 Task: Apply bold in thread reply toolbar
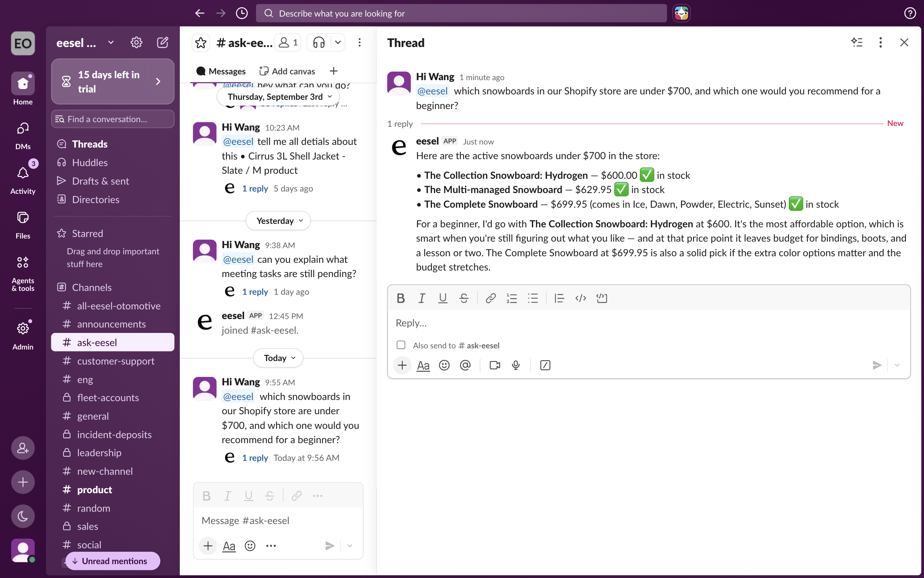point(400,298)
